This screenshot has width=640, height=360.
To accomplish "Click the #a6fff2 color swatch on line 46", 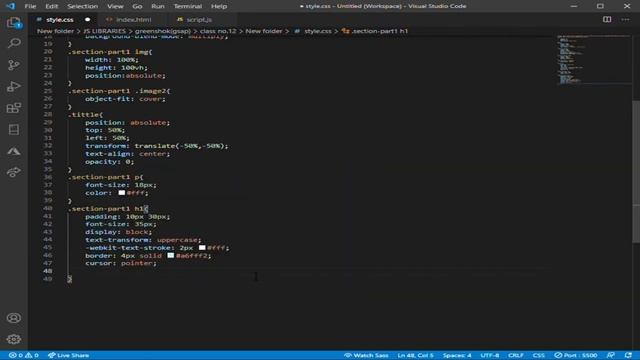I will [171, 256].
